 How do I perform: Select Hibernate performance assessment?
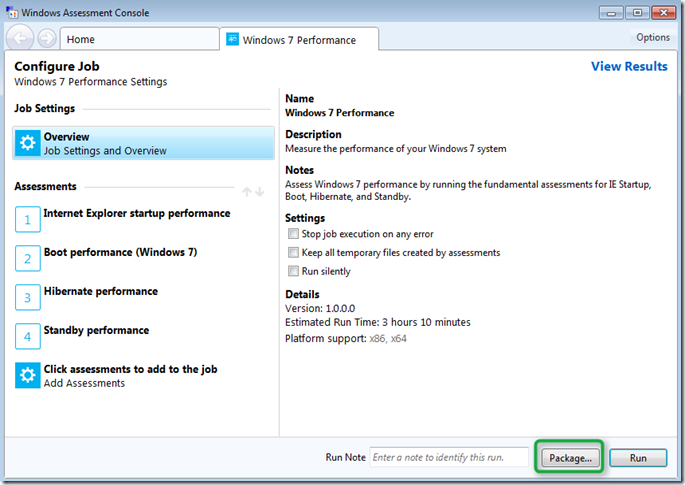pos(101,291)
